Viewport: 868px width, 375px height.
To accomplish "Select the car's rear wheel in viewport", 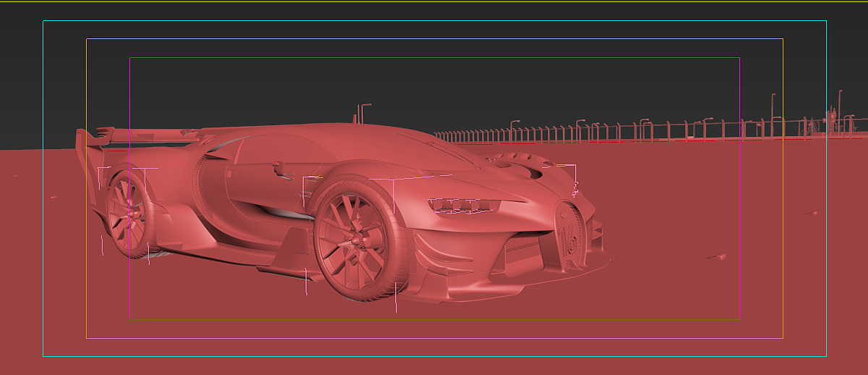I will point(129,214).
